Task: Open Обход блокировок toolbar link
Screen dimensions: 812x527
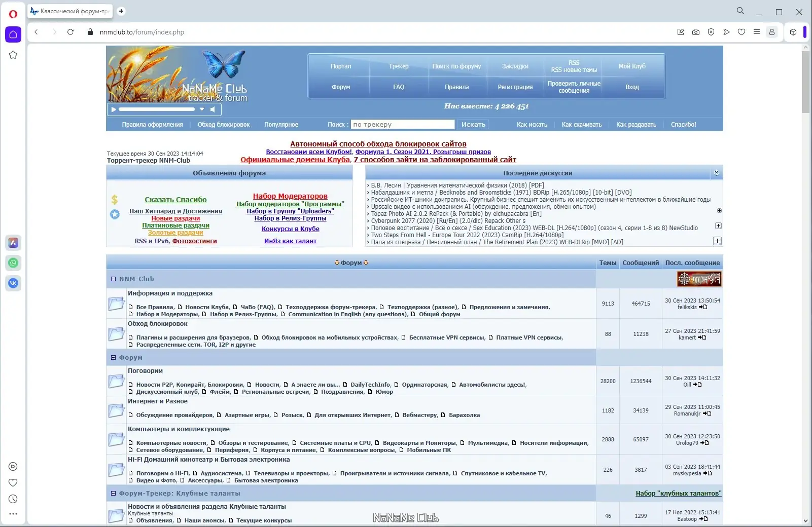Action: pos(224,125)
